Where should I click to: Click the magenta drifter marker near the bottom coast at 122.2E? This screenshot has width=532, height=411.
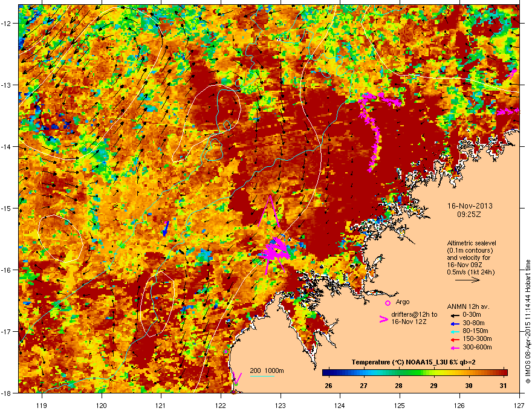click(x=236, y=378)
